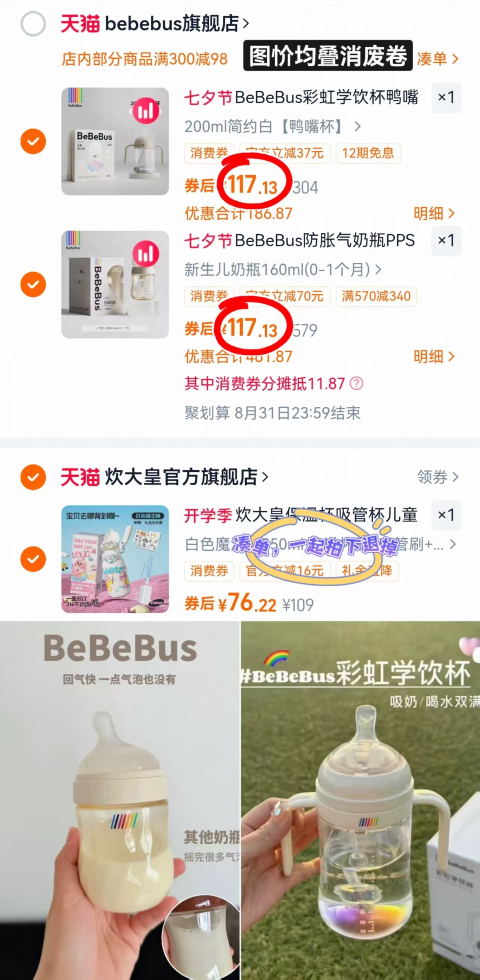This screenshot has height=980, width=480.
Task: Open the question mark help icon after 消费券分摊抵11.87
Action: [x=356, y=383]
